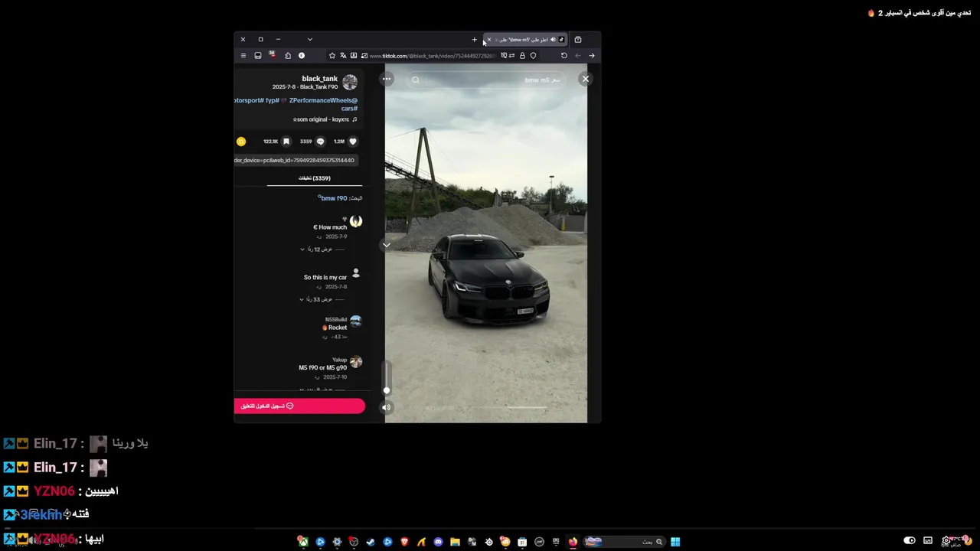Go forward with right arrow
The image size is (980, 551).
pyautogui.click(x=591, y=55)
